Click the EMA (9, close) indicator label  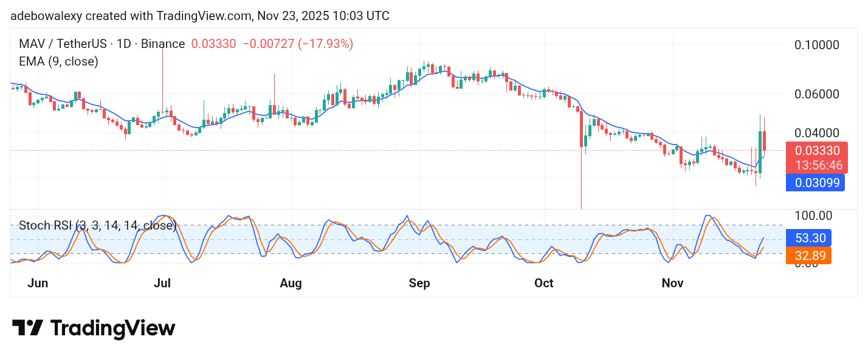58,61
